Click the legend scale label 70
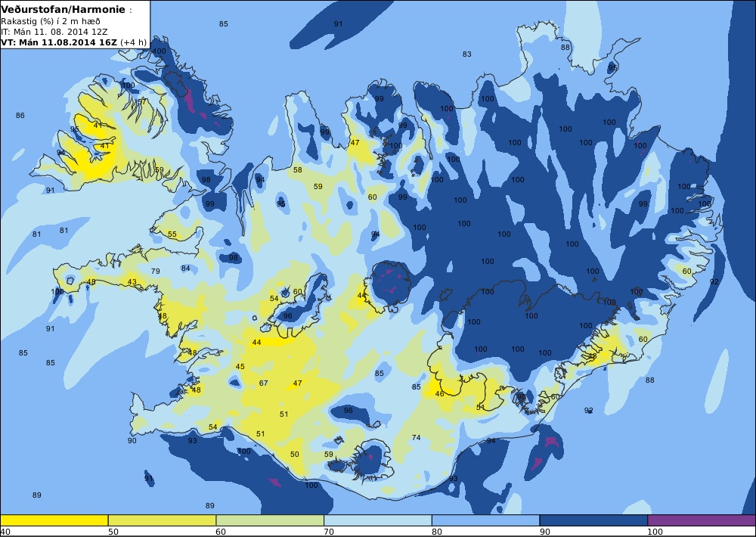The image size is (756, 537). coord(328,532)
